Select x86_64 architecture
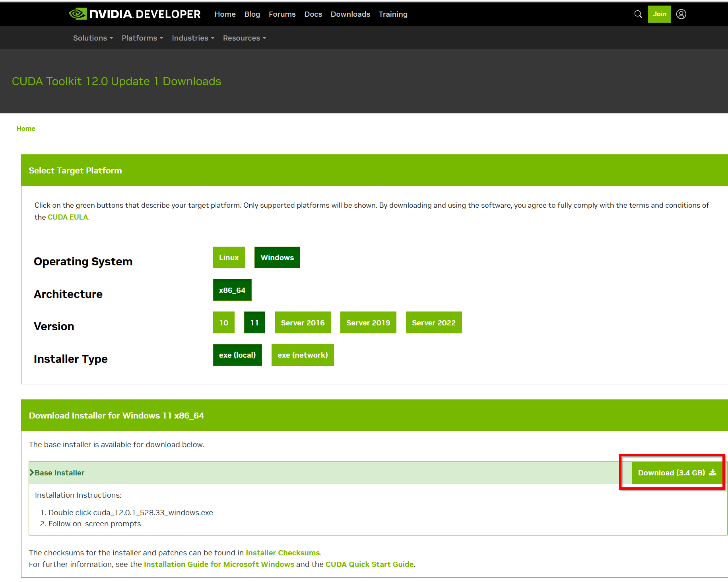Screen dimensions: 728x582 232,290
